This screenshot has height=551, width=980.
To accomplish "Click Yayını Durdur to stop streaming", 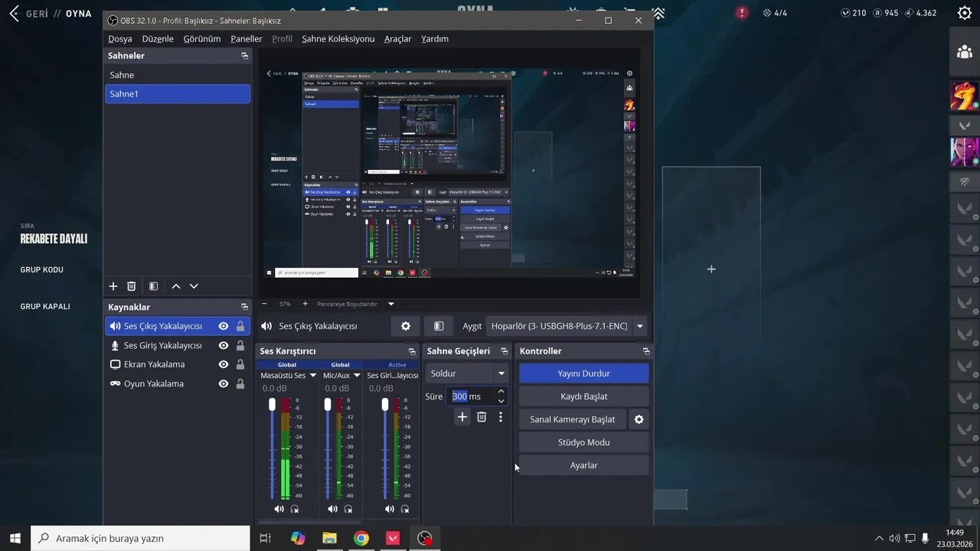I will coord(583,373).
